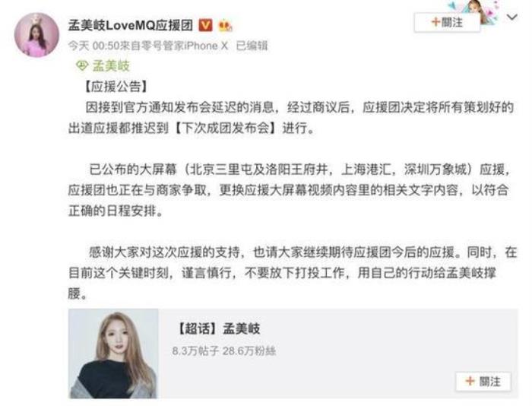Open the 【超话】孟美岐 card title

[x=218, y=328]
